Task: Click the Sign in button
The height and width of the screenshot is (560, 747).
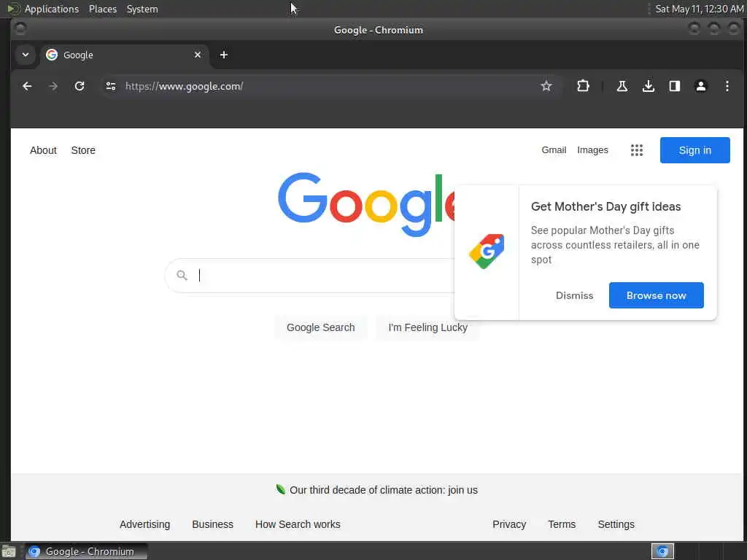Action: [x=694, y=150]
